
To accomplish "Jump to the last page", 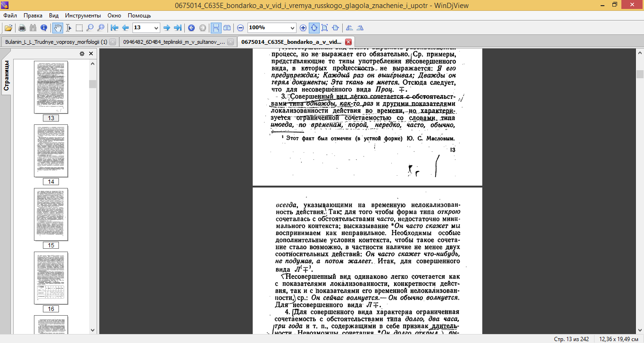I will pos(177,27).
